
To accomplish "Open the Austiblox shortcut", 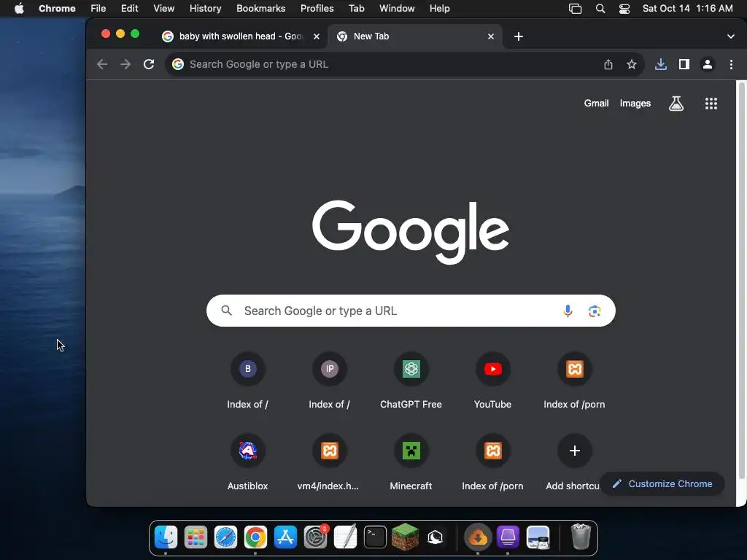I will tap(248, 463).
